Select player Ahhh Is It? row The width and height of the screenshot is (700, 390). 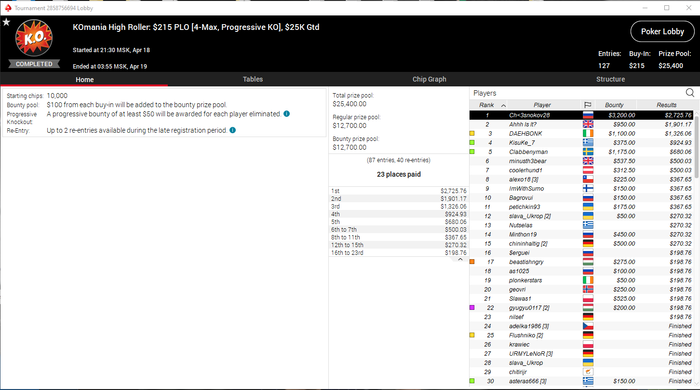pyautogui.click(x=581, y=124)
